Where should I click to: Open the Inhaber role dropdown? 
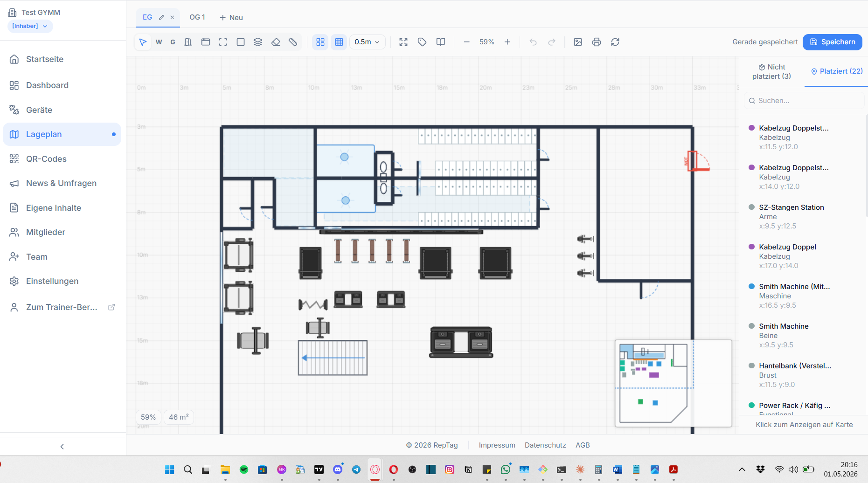coord(30,26)
